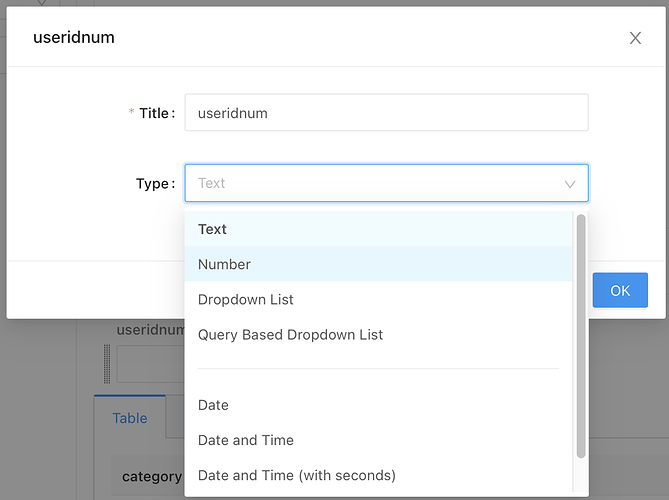Click the dropdown list scrollbar
The width and height of the screenshot is (669, 500).
pyautogui.click(x=581, y=336)
